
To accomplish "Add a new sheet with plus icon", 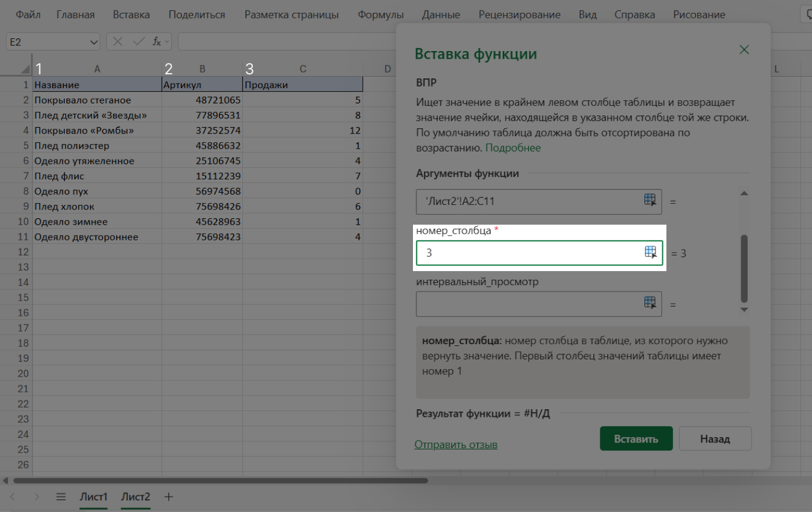I will tap(169, 497).
